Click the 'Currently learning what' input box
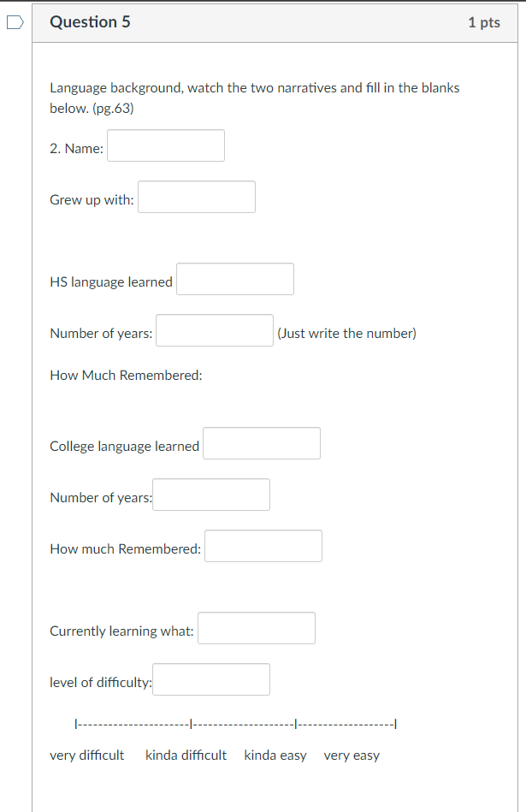The width and height of the screenshot is (526, 812). pos(256,628)
